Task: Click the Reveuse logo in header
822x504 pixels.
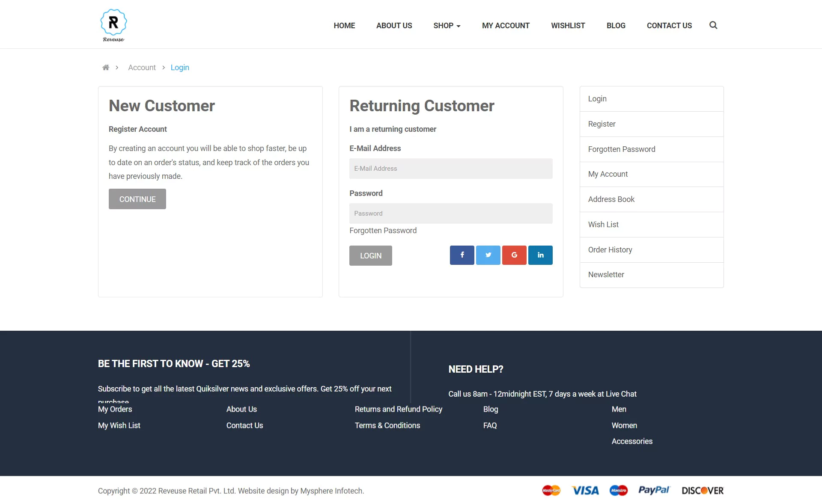Action: [x=113, y=25]
